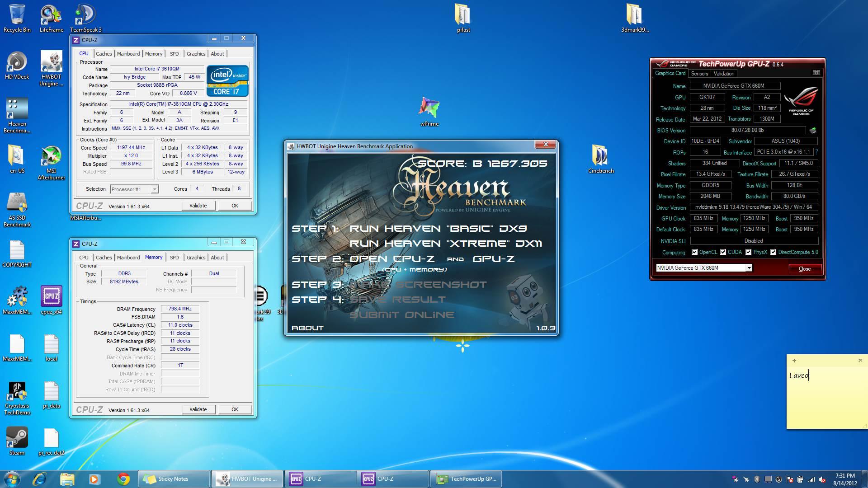The width and height of the screenshot is (868, 488).
Task: Switch to TechPowerUp GPU-Z taskbar item
Action: (x=466, y=479)
